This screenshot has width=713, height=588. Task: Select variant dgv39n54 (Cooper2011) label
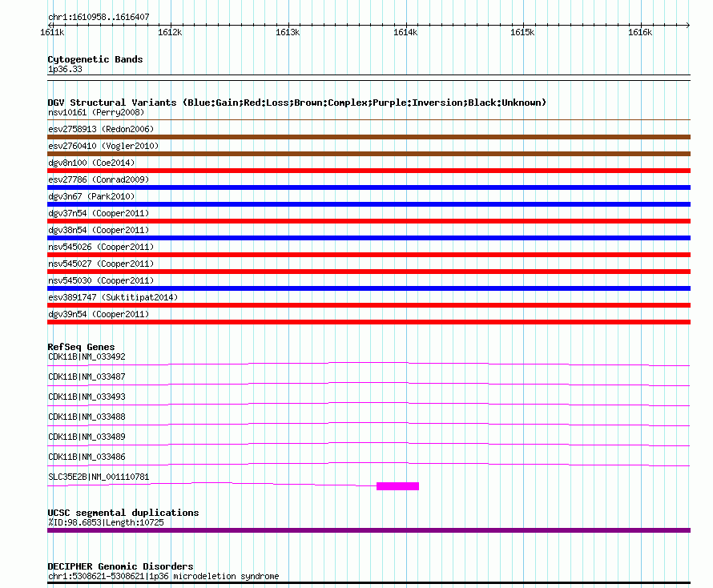pos(99,314)
